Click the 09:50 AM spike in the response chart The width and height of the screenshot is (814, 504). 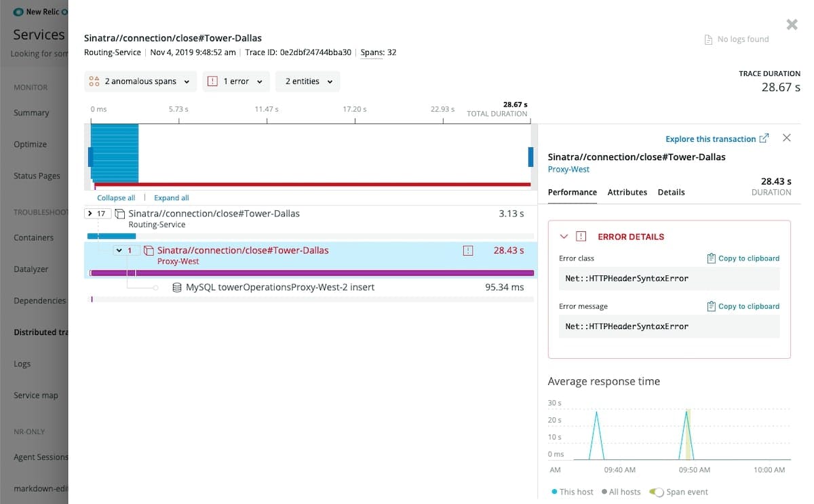687,434
